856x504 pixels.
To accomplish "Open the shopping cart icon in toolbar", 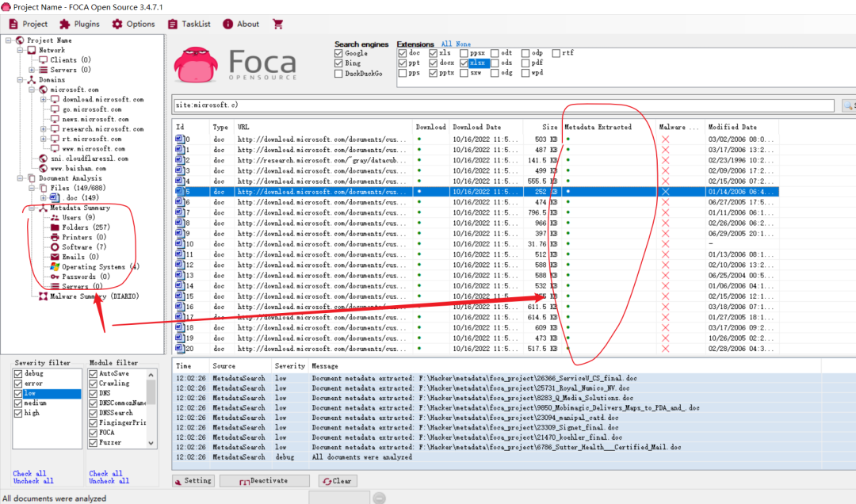I will point(278,24).
